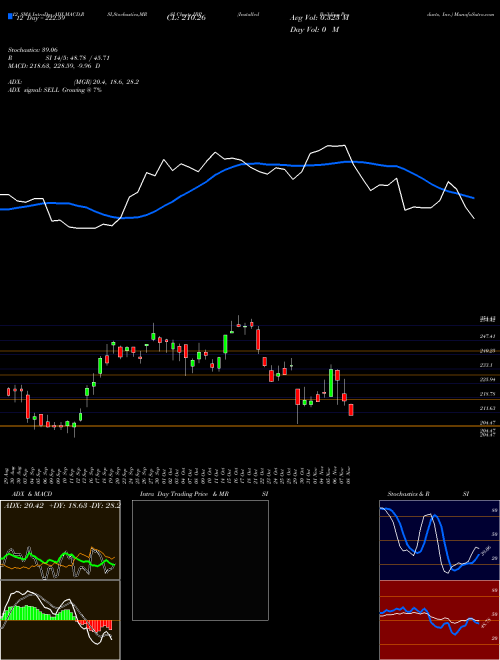
Task: Click the 'SI 14/3: 48.78 / 45.71' line
Action: pos(77,58)
